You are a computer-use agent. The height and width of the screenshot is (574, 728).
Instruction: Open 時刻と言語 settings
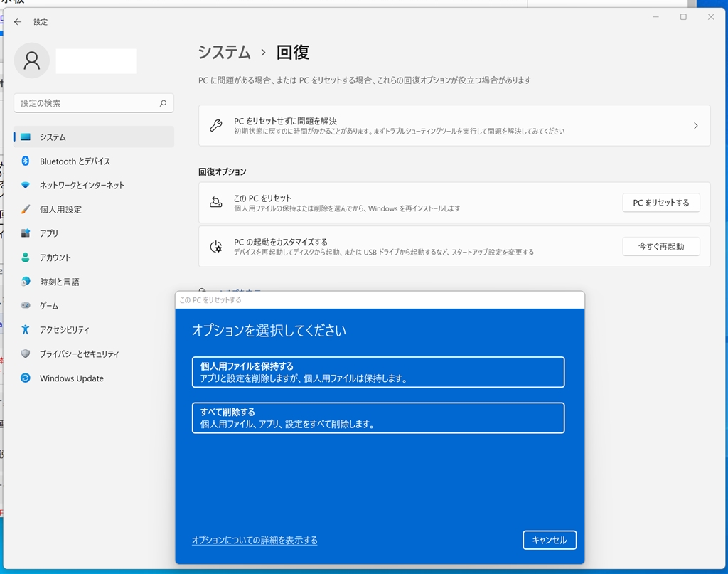tap(94, 282)
